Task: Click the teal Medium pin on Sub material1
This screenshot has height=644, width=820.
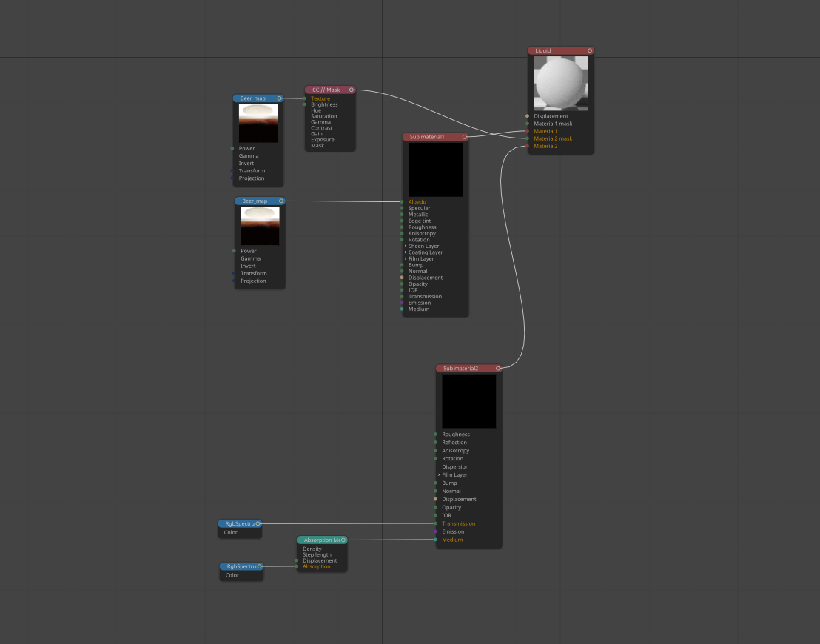Action: [x=402, y=309]
